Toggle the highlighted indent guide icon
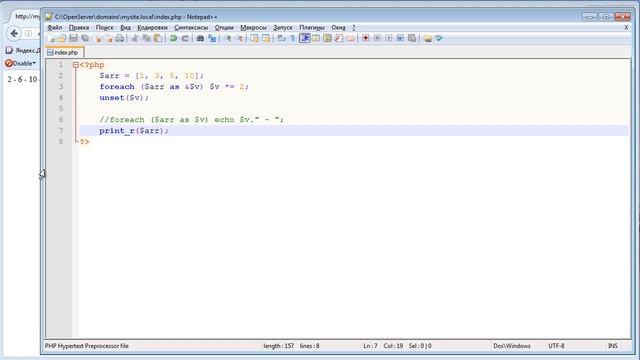 [304, 38]
